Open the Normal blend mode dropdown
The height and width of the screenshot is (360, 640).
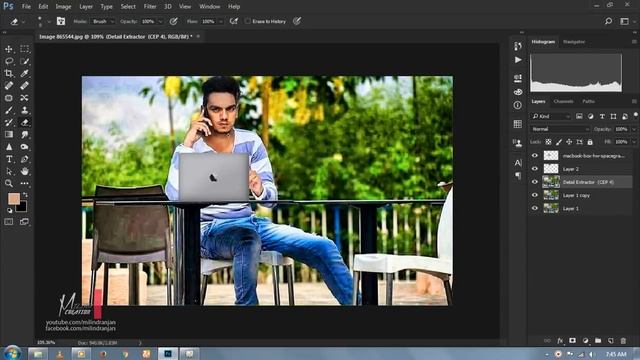click(560, 129)
